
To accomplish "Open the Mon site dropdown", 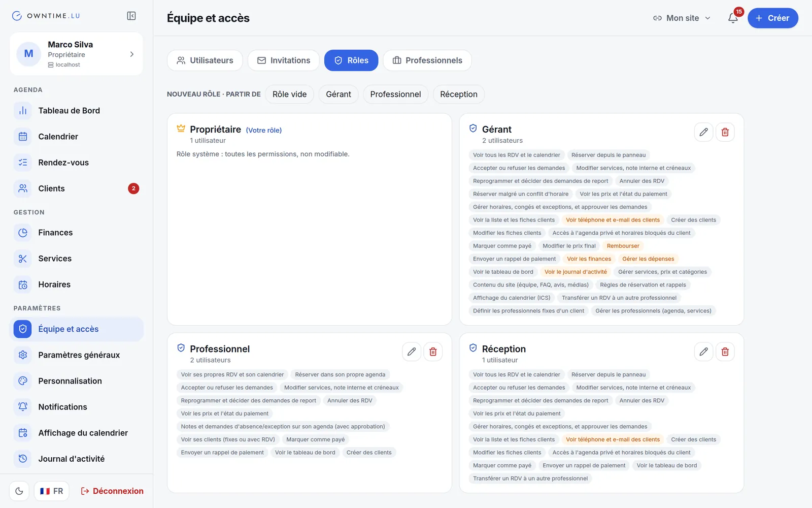I will pos(682,18).
